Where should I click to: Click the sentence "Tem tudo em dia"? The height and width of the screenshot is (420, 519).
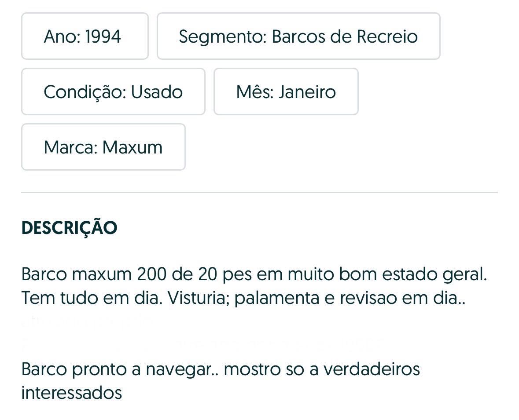pos(92,298)
